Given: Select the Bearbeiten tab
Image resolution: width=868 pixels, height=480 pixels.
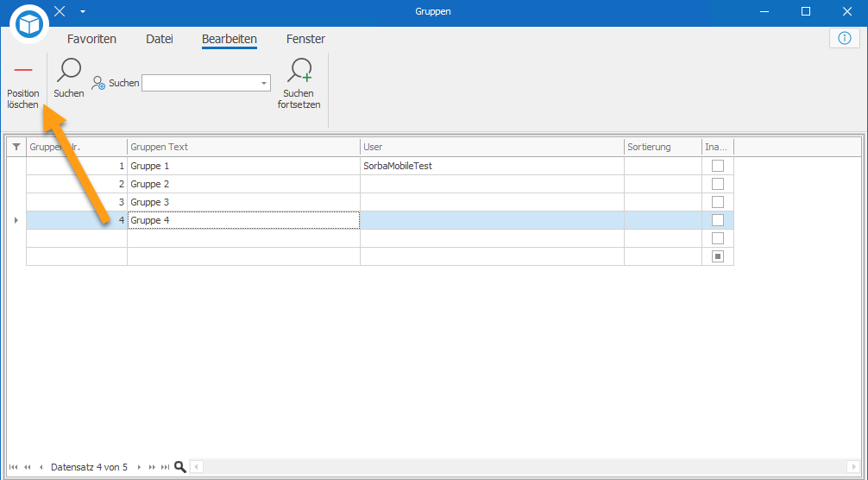Looking at the screenshot, I should click(x=230, y=40).
